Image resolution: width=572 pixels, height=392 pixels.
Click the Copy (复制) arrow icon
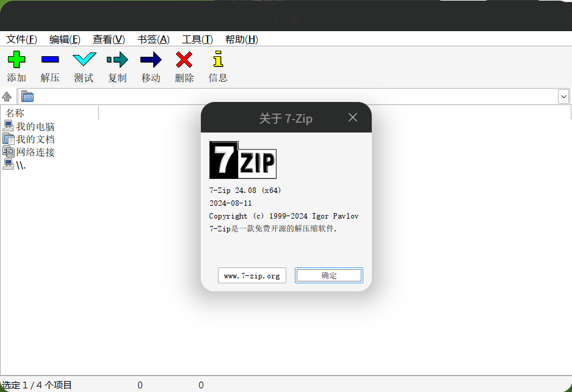[x=117, y=59]
